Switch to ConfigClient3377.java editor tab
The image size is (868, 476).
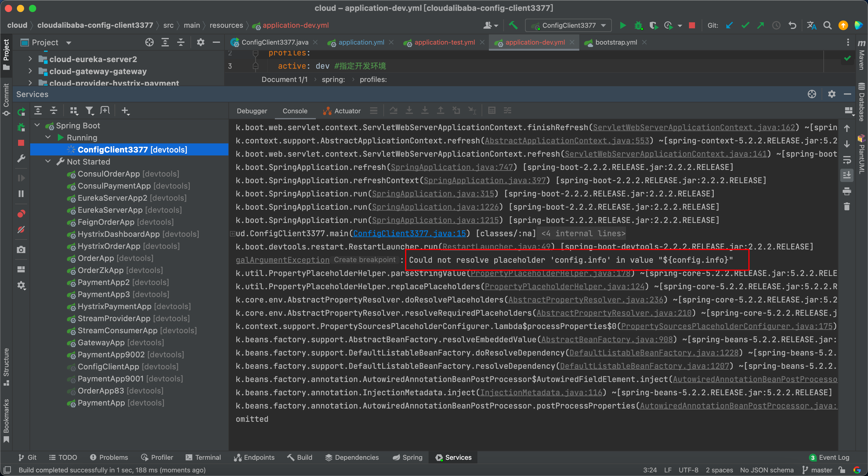(275, 42)
